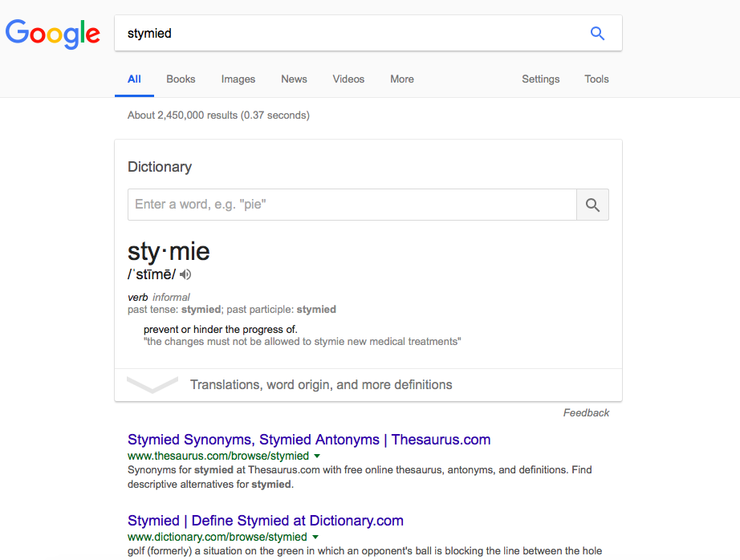
Task: Switch to the Videos tab
Action: pos(348,79)
